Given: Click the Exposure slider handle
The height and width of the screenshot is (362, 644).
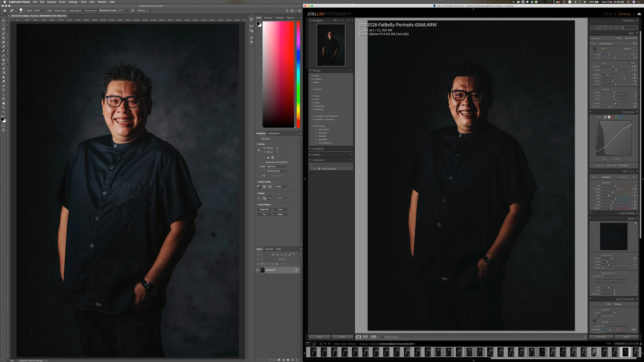Looking at the screenshot, I should pos(613,67).
